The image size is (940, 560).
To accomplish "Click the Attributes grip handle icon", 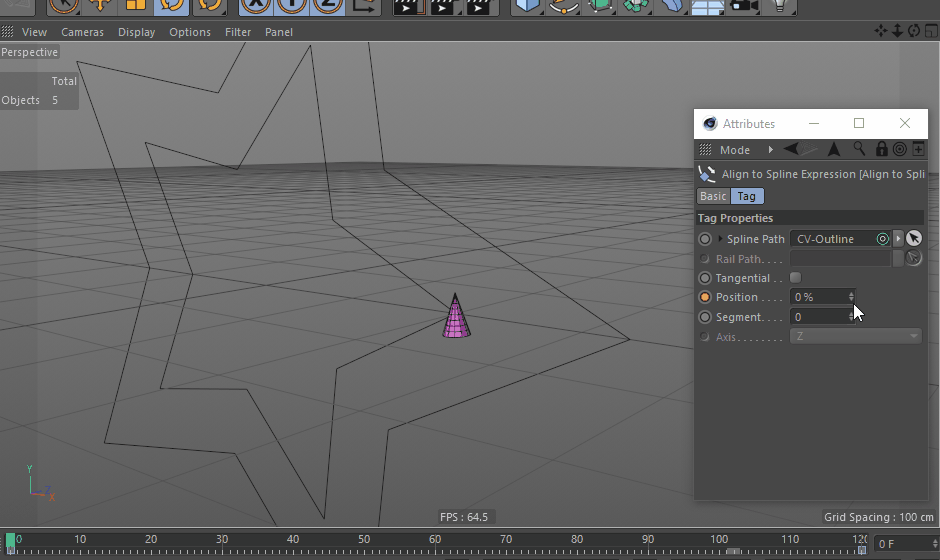I will (x=706, y=149).
